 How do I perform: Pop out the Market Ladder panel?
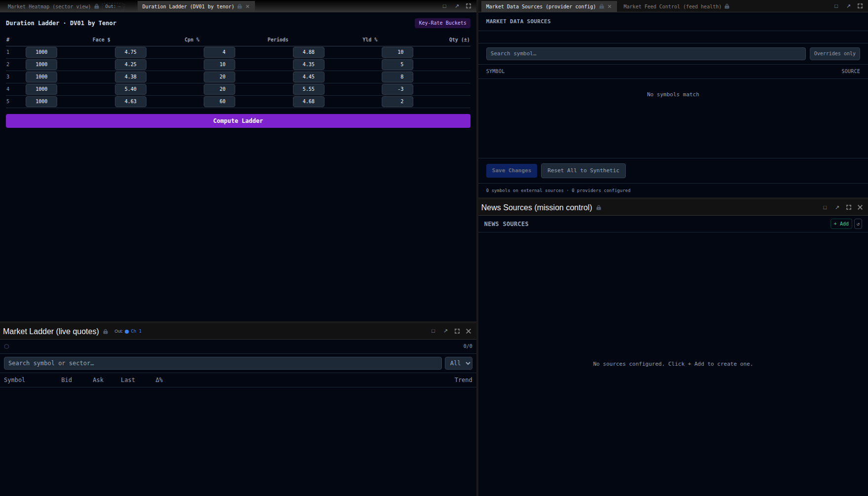445,332
